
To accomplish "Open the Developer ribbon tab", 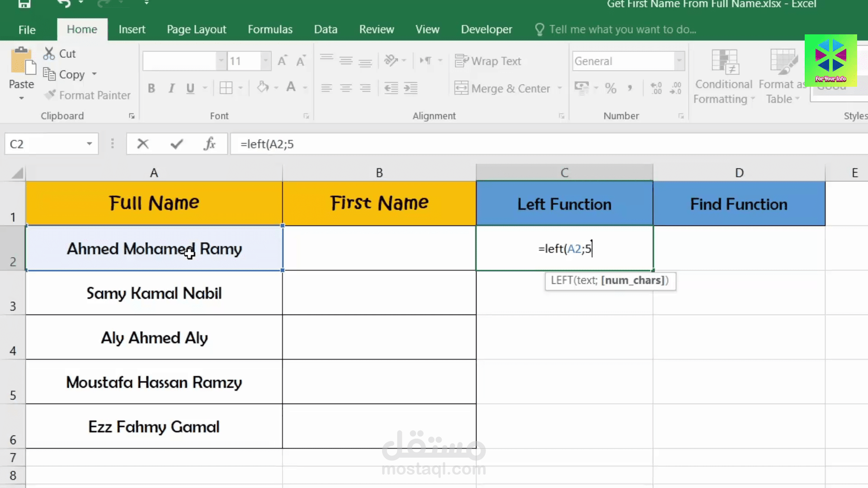I will [x=486, y=29].
